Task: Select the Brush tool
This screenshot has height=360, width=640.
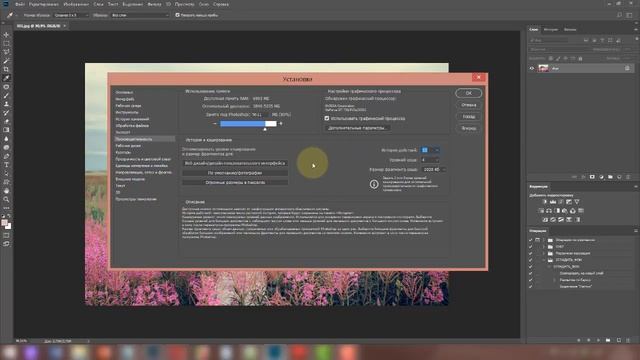Action: 6,96
